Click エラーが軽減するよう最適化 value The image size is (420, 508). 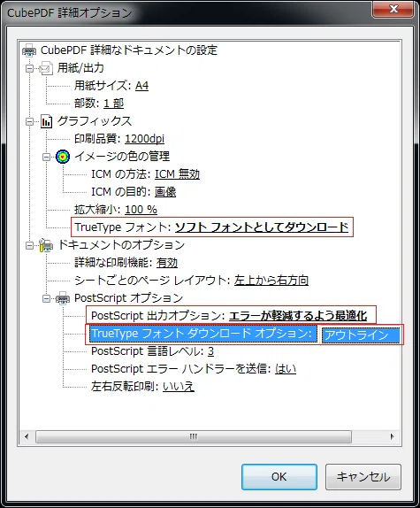click(298, 316)
